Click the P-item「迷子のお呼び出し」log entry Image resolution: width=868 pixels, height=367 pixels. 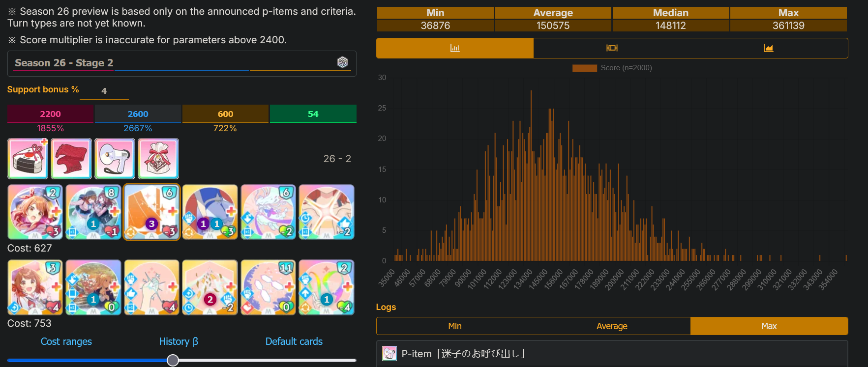[x=612, y=354]
